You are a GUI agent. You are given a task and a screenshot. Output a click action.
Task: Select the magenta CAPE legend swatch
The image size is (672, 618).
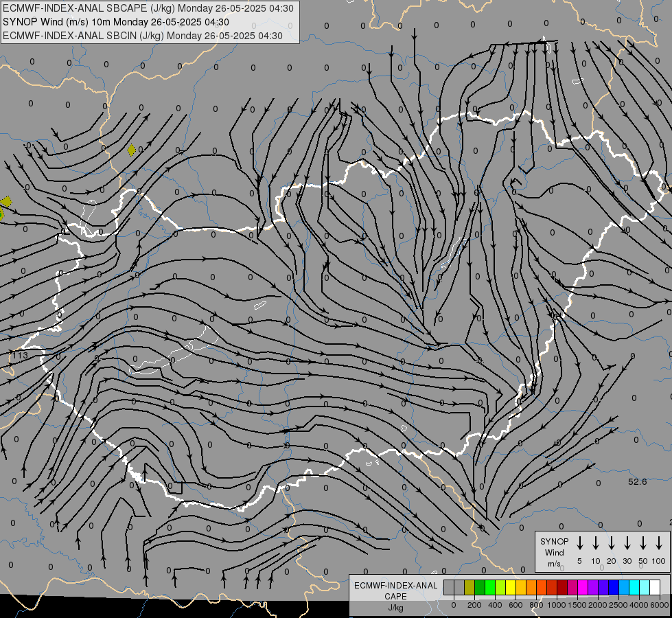tap(583, 588)
